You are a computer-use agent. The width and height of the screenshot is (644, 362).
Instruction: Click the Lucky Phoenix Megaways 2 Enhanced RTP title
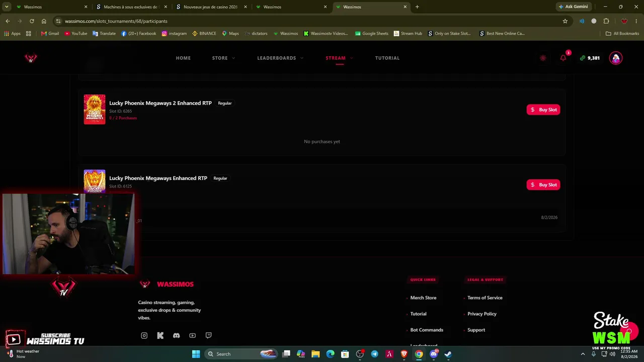(x=160, y=103)
